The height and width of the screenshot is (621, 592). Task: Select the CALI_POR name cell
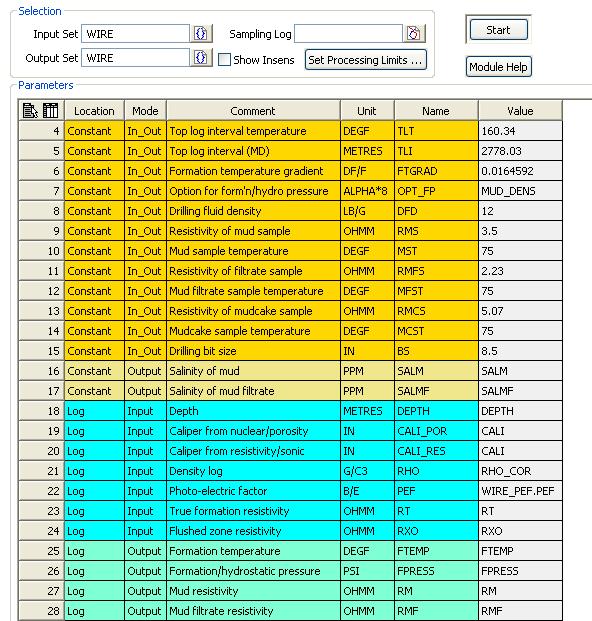point(436,431)
